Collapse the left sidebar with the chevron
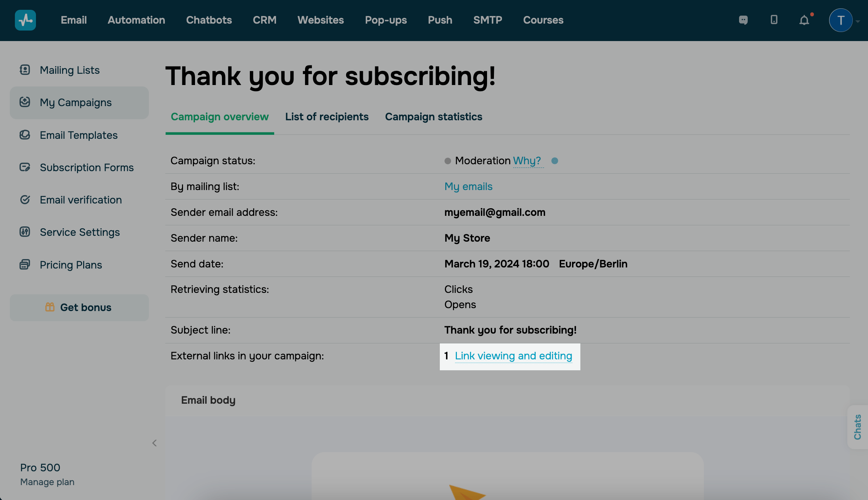Screen dimensions: 868x500 click(155, 443)
